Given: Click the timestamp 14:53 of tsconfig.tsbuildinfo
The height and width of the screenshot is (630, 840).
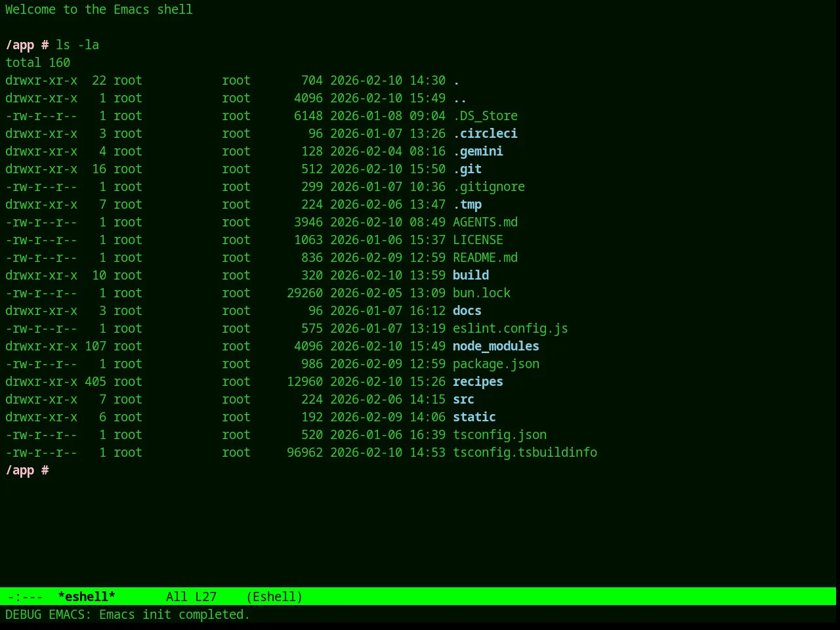Looking at the screenshot, I should tap(427, 452).
